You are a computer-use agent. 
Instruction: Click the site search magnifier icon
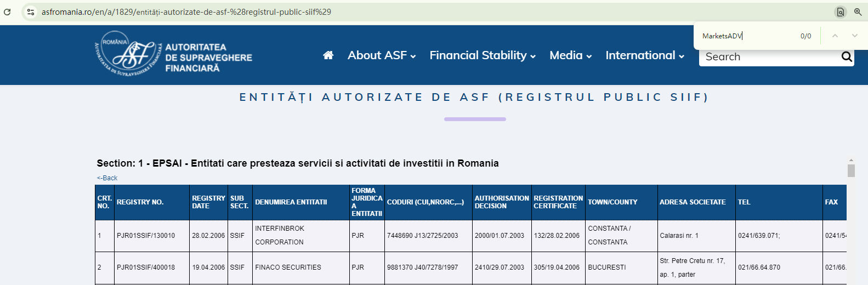pos(847,56)
